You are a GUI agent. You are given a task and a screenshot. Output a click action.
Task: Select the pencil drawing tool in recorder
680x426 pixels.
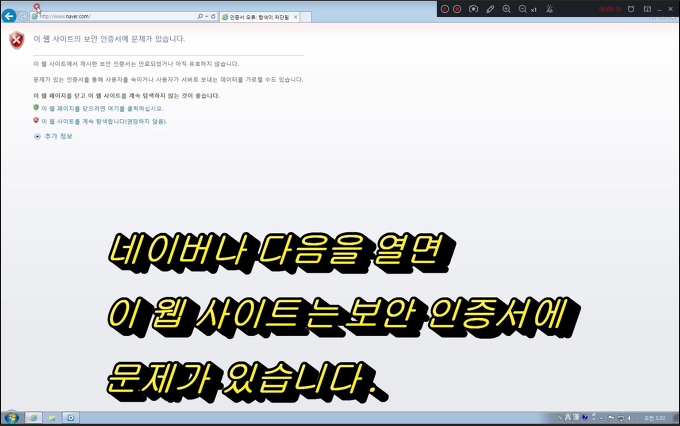tap(490, 9)
